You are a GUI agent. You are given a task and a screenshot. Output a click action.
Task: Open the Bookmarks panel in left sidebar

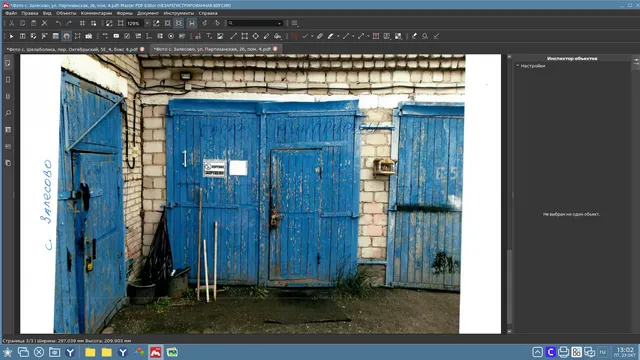[8, 80]
